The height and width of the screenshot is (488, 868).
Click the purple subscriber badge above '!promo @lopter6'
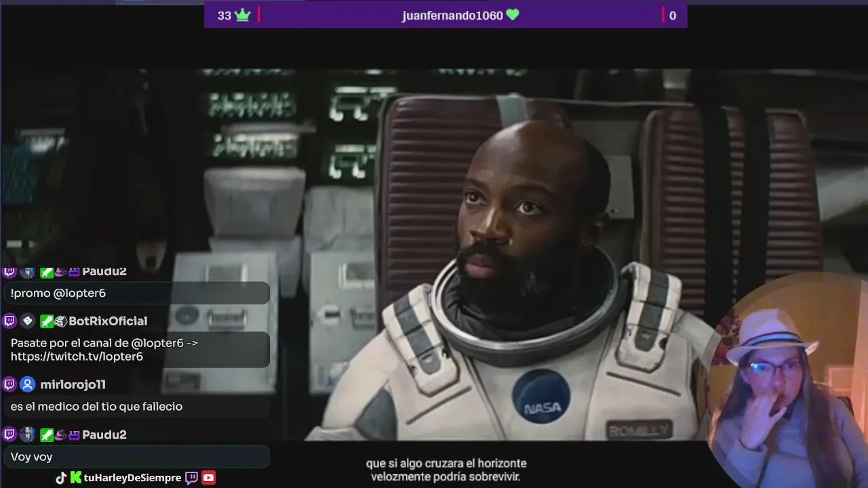[x=74, y=272]
